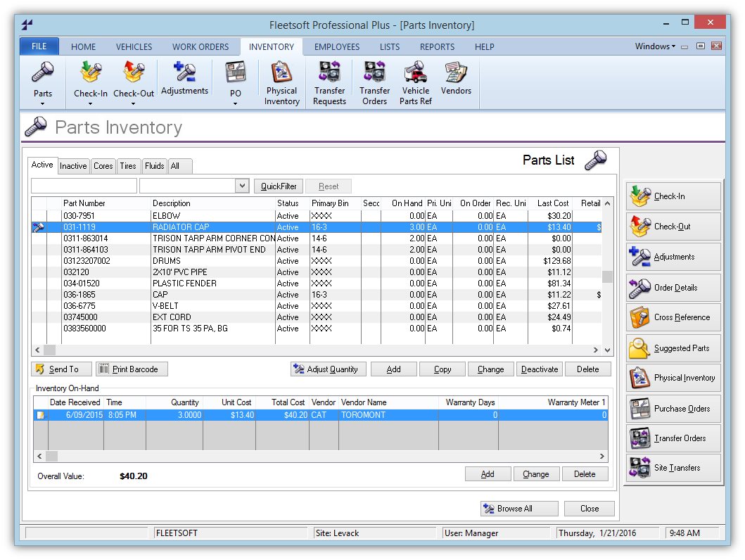Image resolution: width=745 pixels, height=560 pixels.
Task: Open the Parts ribbon icon
Action: [42, 78]
